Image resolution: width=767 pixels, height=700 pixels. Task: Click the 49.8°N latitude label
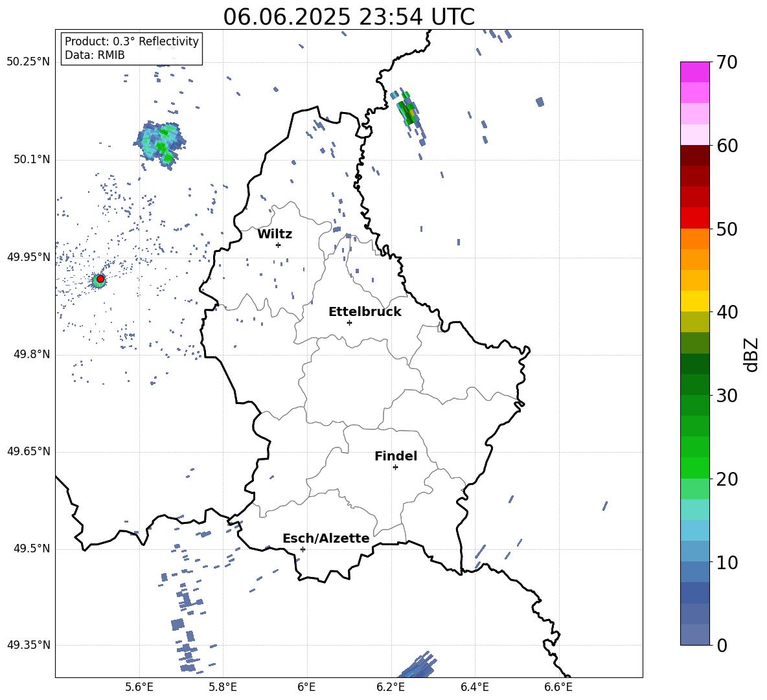tap(32, 354)
